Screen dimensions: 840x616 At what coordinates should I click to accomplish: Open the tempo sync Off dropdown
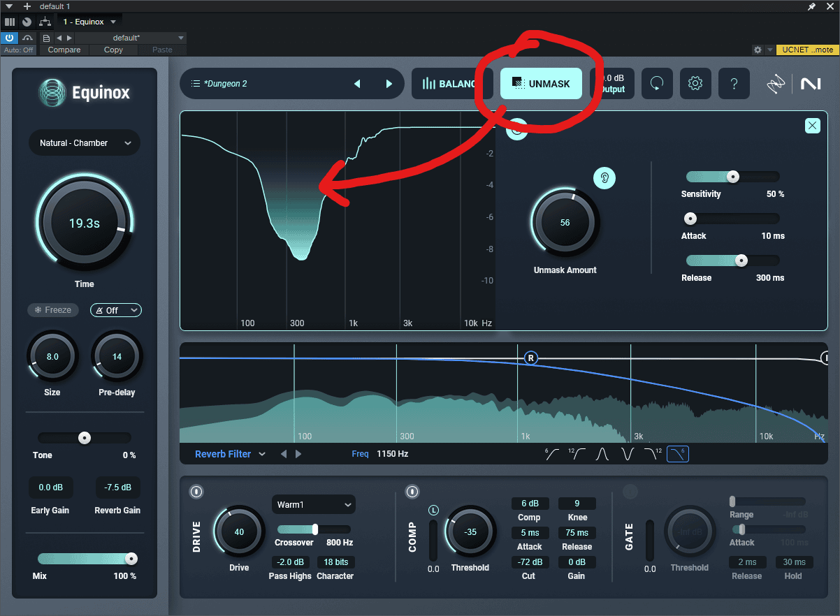tap(116, 310)
